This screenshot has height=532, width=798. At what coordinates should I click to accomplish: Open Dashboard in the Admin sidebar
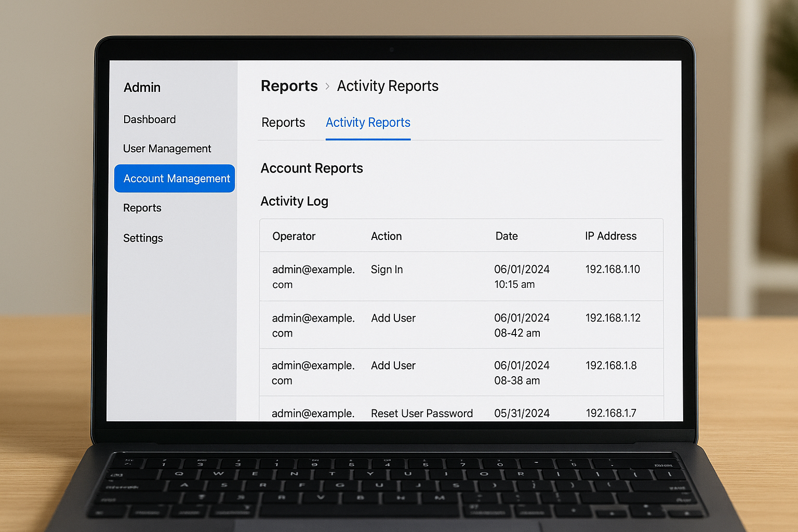[x=150, y=119]
